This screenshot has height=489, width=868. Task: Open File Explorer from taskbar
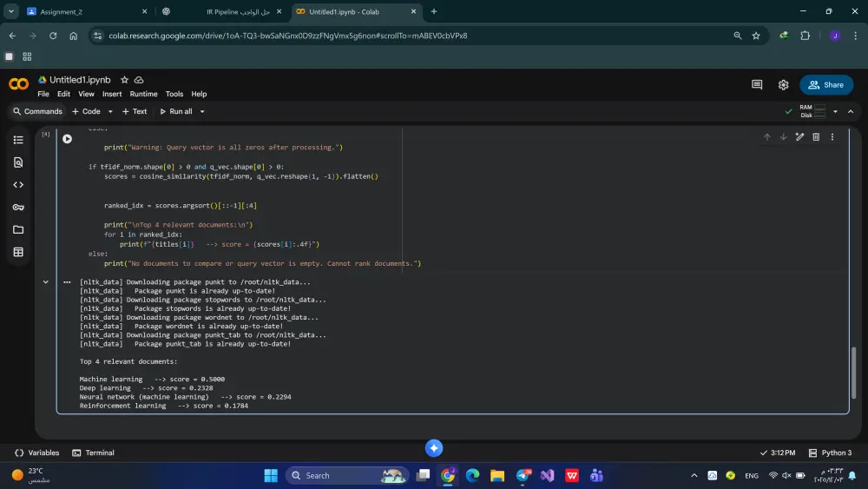[x=497, y=475]
